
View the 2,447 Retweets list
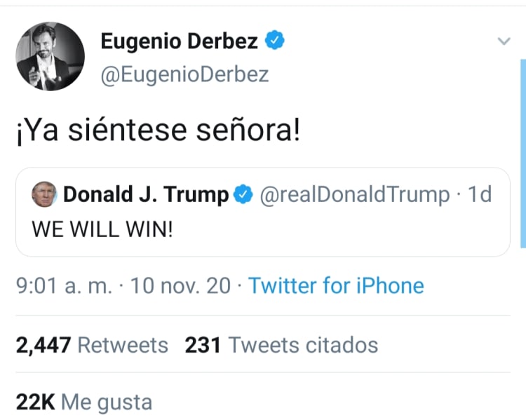(x=92, y=345)
